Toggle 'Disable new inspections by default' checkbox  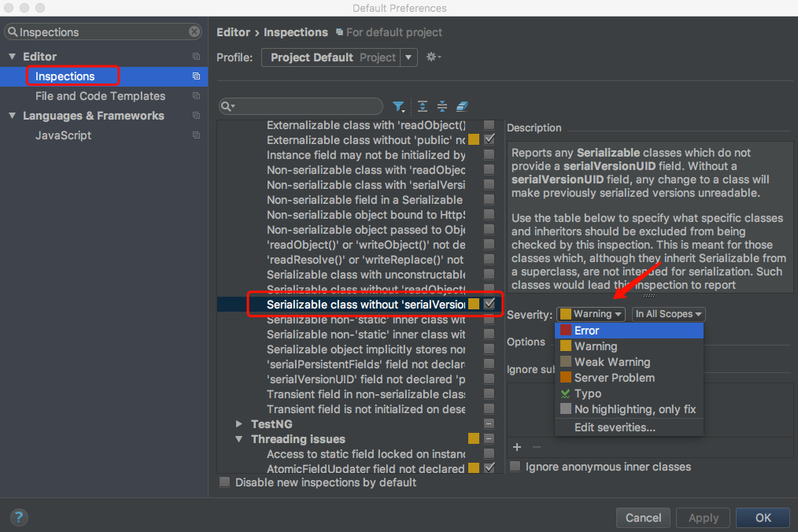[x=224, y=482]
